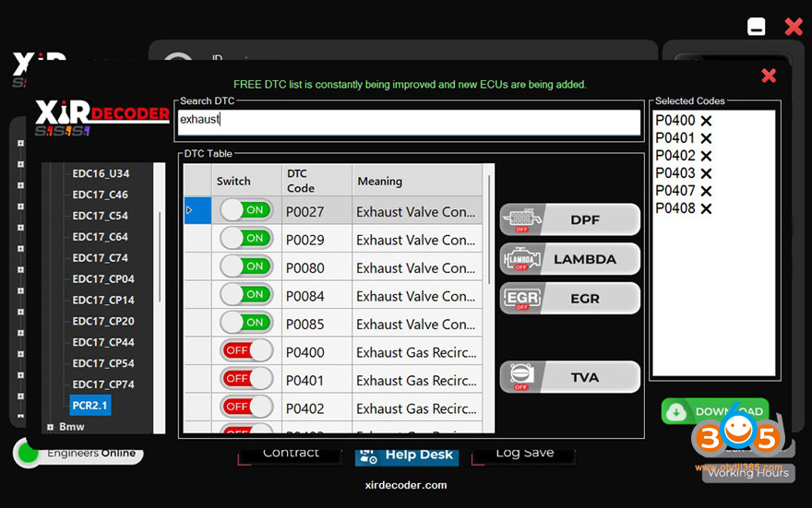
Task: Click the Help Desk support icon
Action: coord(369,455)
